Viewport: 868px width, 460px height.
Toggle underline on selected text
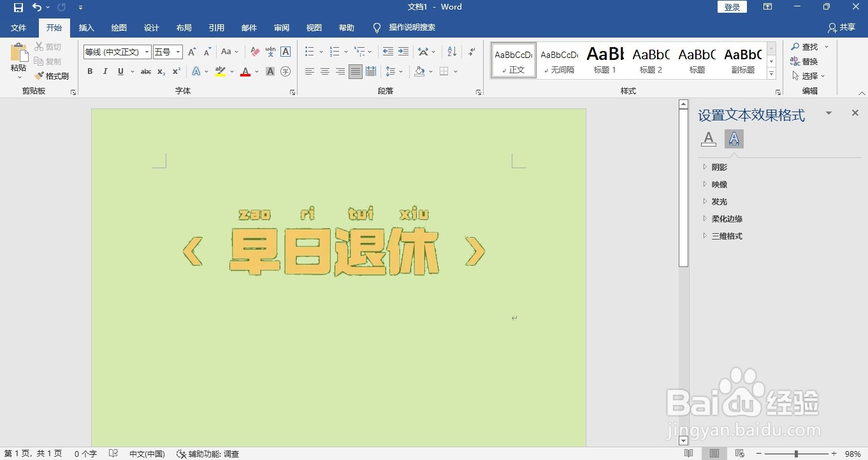point(120,71)
